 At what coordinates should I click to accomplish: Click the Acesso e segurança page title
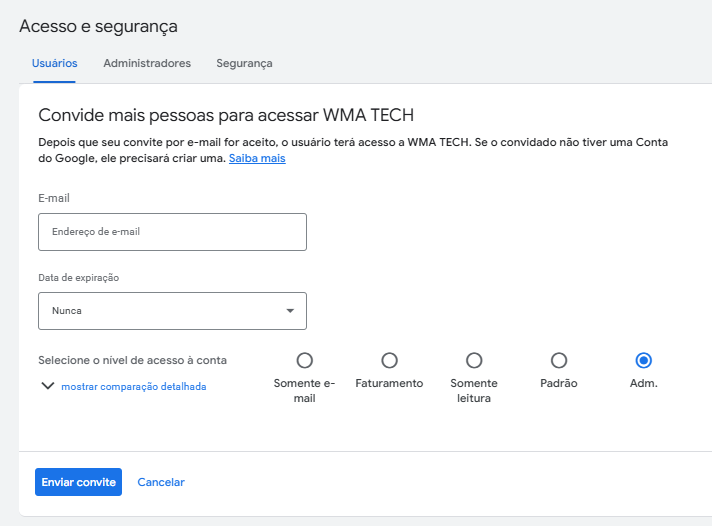click(x=98, y=26)
